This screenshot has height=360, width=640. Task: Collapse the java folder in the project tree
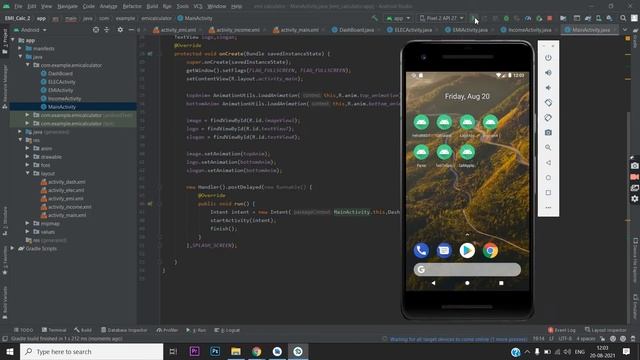click(x=20, y=57)
